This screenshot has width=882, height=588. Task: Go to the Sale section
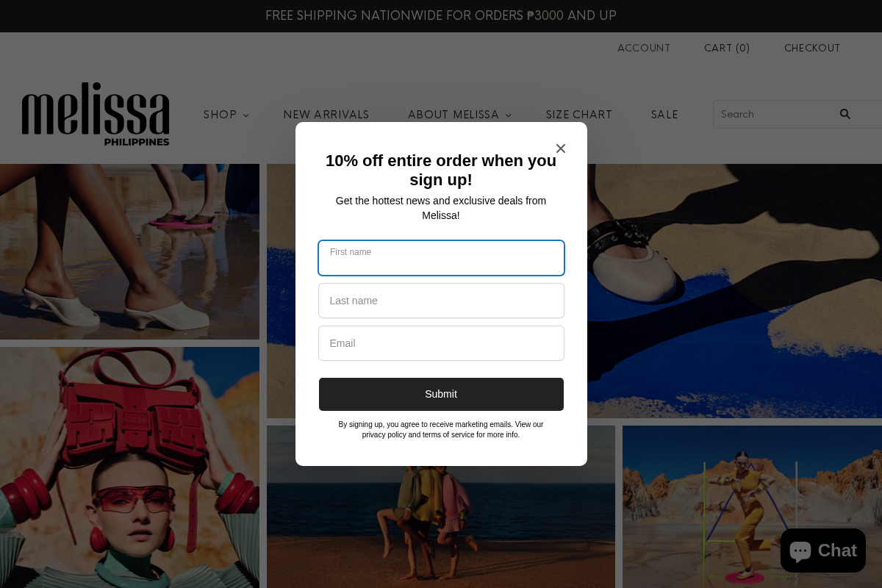[x=665, y=115]
